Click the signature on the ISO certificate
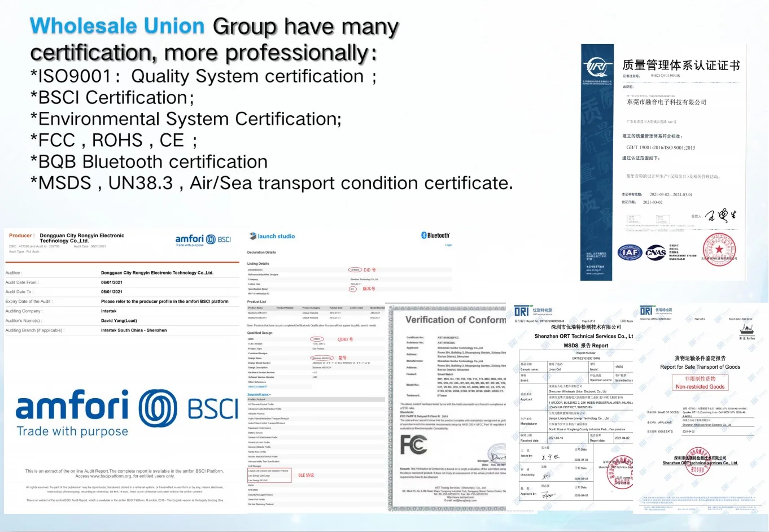 [720, 215]
